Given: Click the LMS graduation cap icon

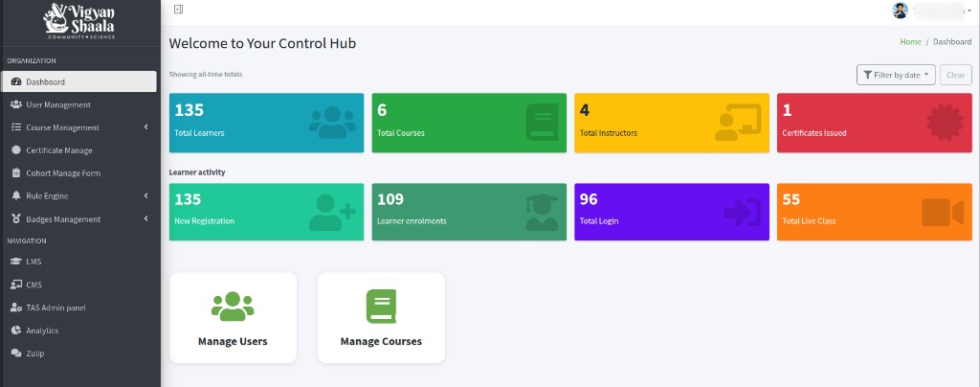Looking at the screenshot, I should click(16, 262).
